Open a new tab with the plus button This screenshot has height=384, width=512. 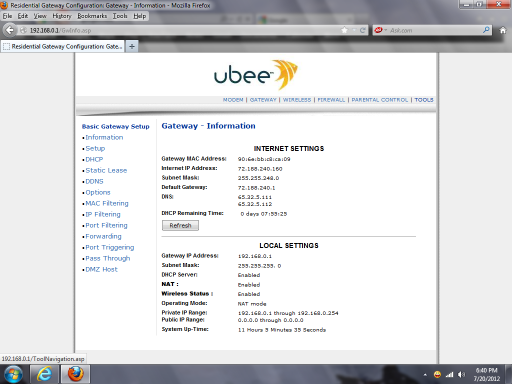(132, 46)
